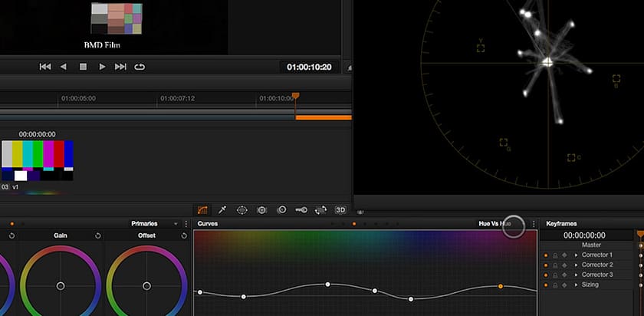Screen dimensions: 644x316
Task: Open the Tracker palette
Action: 261,210
